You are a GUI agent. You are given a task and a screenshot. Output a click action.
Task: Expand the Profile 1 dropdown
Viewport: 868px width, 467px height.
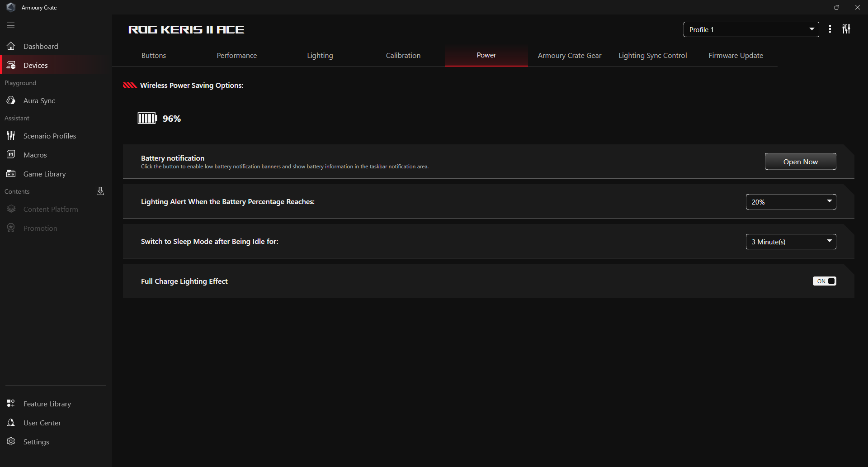pyautogui.click(x=751, y=29)
